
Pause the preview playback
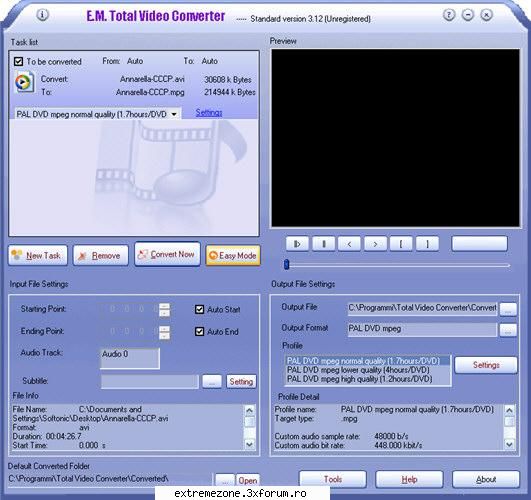(324, 244)
